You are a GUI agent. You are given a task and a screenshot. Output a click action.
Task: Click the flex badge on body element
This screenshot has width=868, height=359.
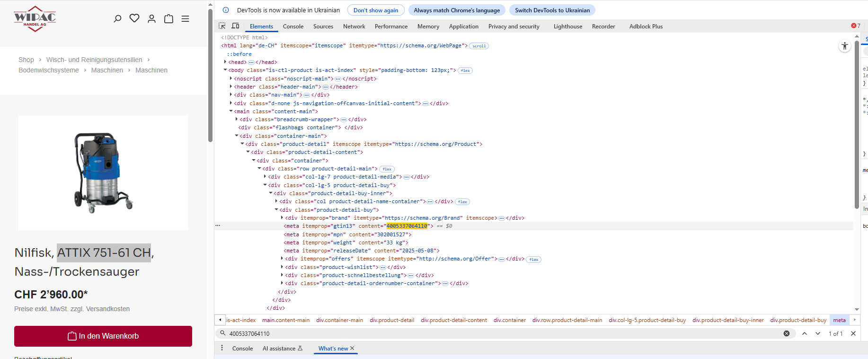point(465,71)
